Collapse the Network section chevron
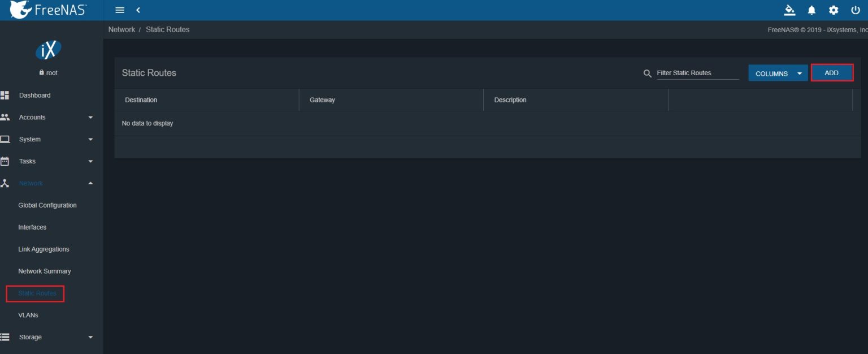Screen dimensions: 868x354 (x=90, y=183)
